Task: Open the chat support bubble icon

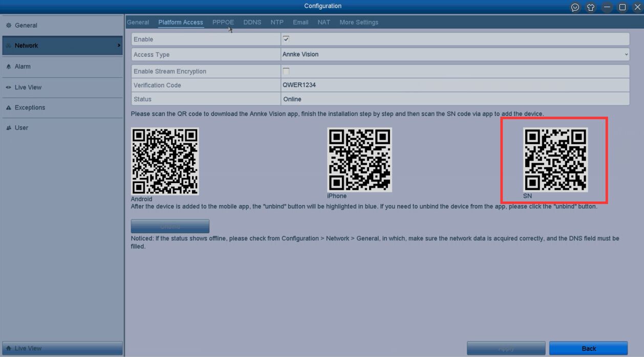Action: tap(575, 7)
